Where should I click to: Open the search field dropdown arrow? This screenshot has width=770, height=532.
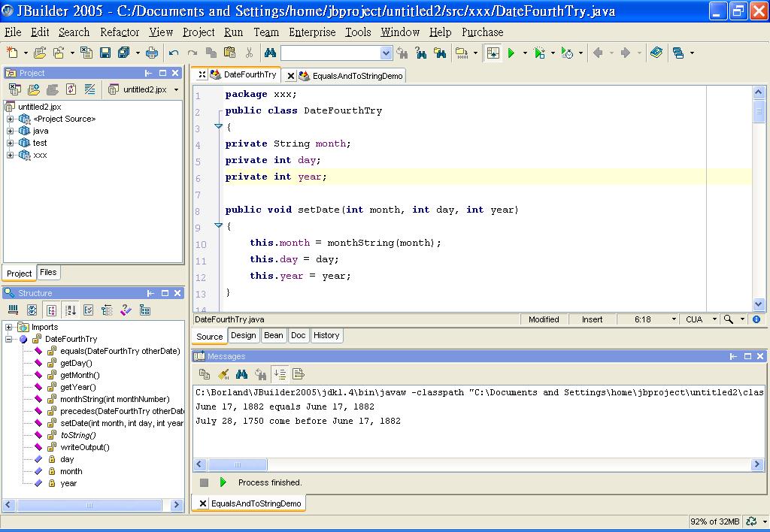[386, 53]
